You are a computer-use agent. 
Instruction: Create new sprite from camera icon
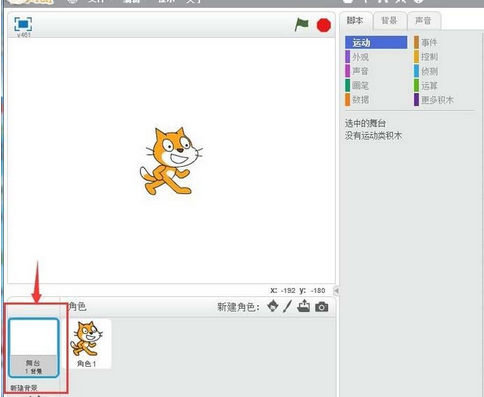coord(322,307)
